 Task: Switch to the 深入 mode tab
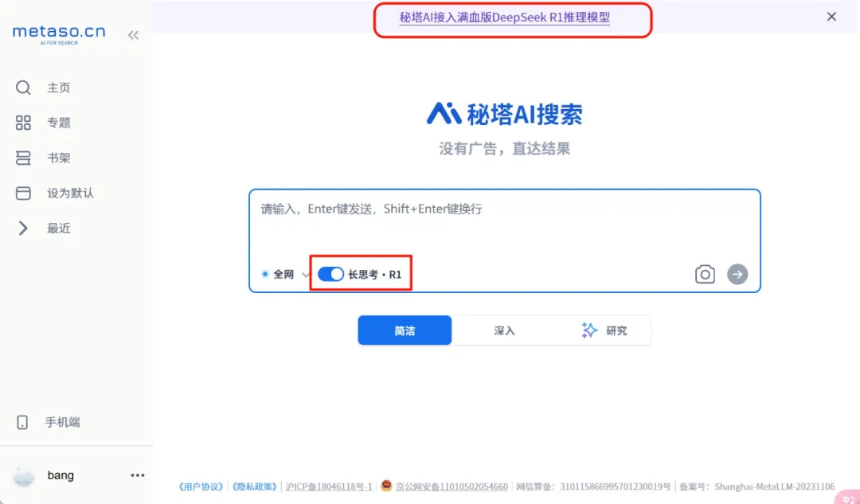click(x=504, y=330)
